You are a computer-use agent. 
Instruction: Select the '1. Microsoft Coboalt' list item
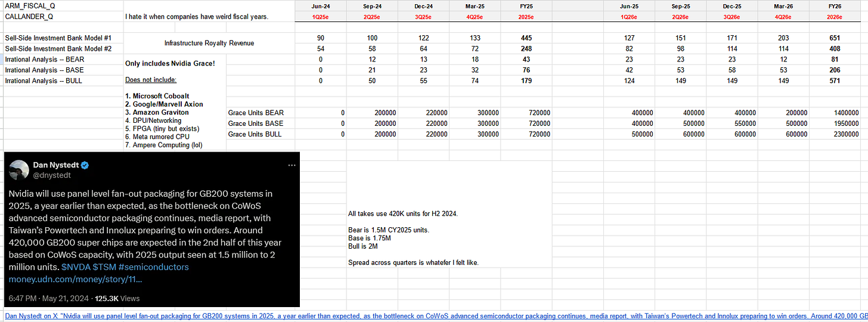(157, 96)
